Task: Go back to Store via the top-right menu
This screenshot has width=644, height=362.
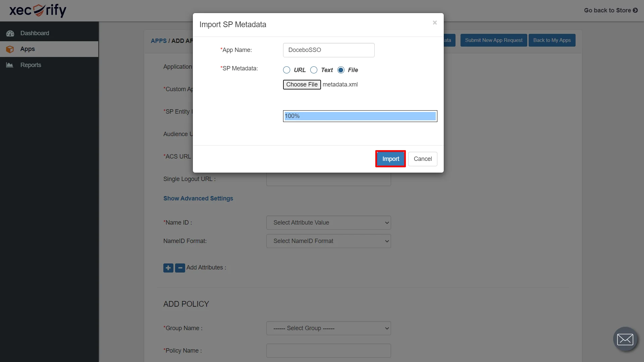Action: (610, 10)
